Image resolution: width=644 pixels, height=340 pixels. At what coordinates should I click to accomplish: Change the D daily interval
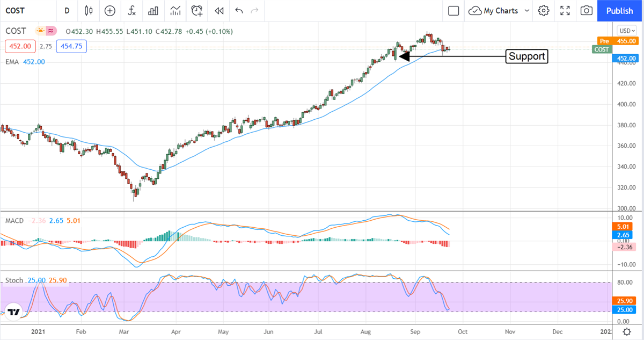pyautogui.click(x=67, y=11)
